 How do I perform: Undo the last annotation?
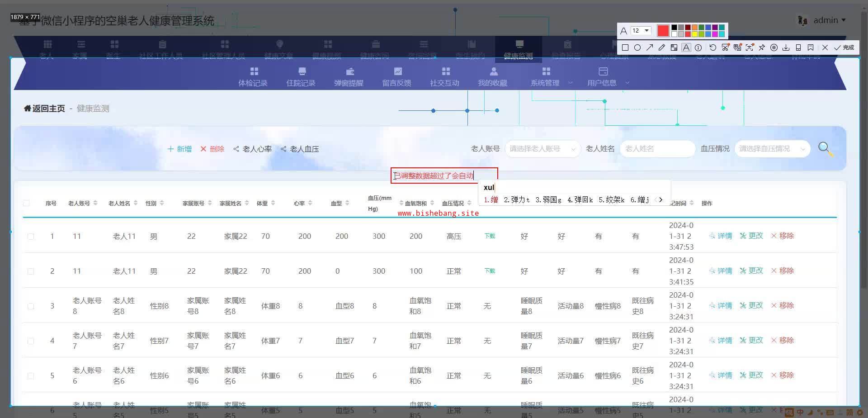[x=712, y=47]
